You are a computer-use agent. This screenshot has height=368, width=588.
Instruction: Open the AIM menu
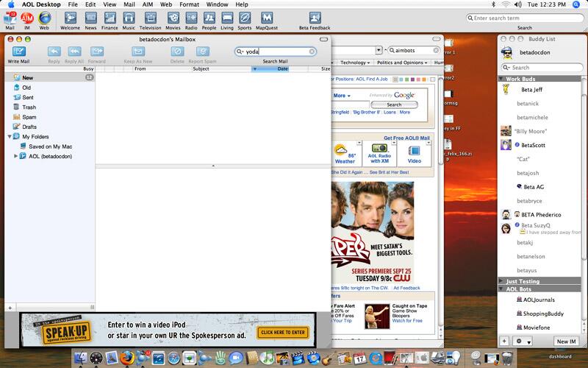[148, 4]
